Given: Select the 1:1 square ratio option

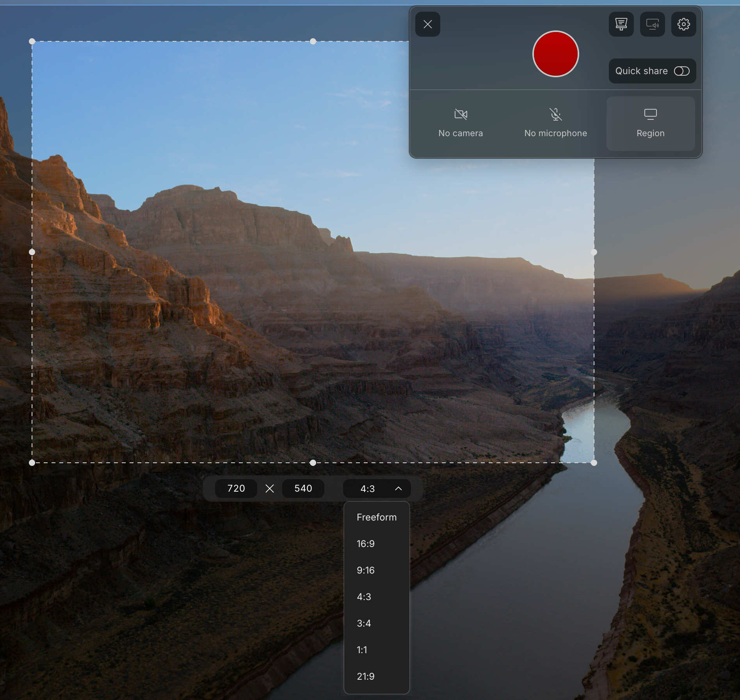Looking at the screenshot, I should tap(377, 650).
